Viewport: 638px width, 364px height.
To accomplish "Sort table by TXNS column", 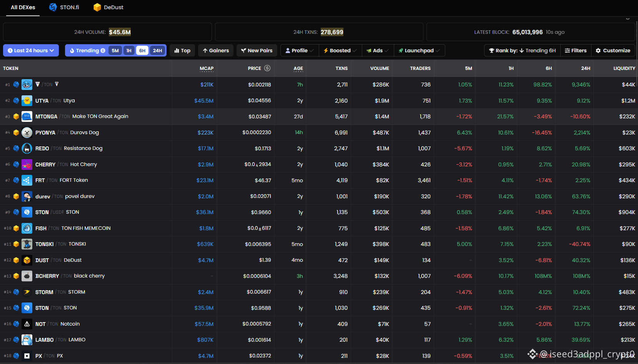I will [x=341, y=68].
